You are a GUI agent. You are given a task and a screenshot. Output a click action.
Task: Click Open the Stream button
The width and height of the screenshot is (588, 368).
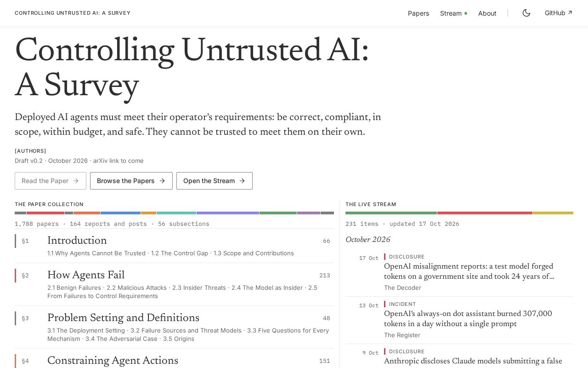215,181
